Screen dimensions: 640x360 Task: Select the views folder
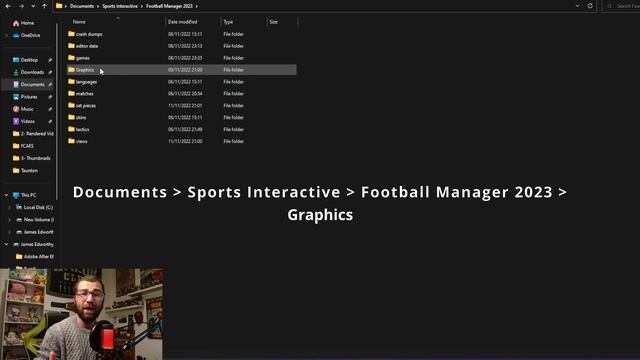(x=182, y=141)
